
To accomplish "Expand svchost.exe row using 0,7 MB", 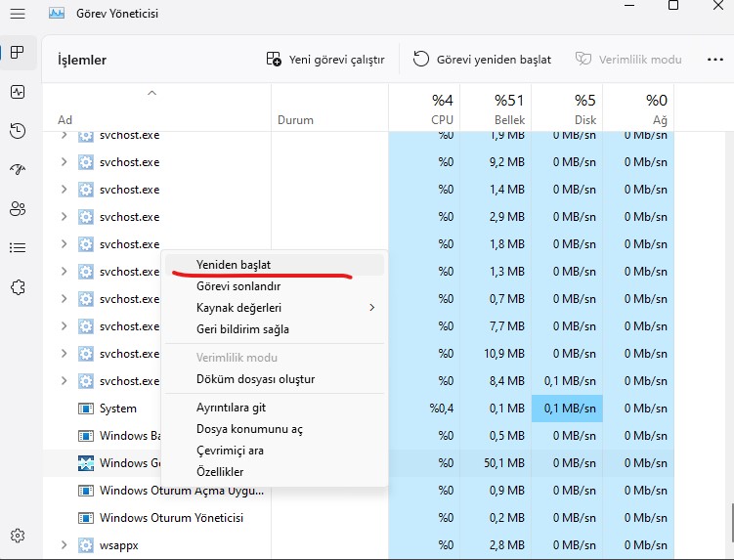I will [65, 299].
